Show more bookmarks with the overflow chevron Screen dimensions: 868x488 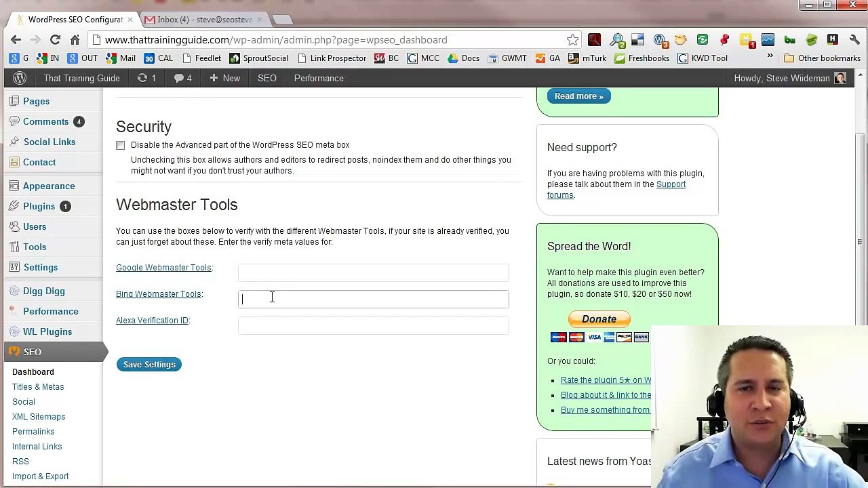(x=770, y=58)
